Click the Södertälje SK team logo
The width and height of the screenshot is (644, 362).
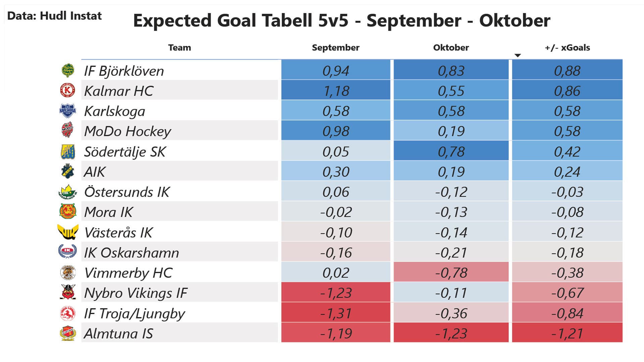68,152
